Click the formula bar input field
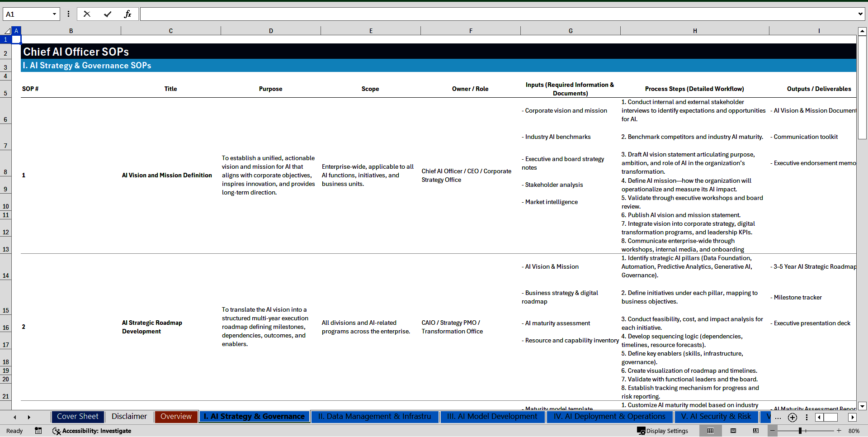The image size is (868, 437). (497, 14)
